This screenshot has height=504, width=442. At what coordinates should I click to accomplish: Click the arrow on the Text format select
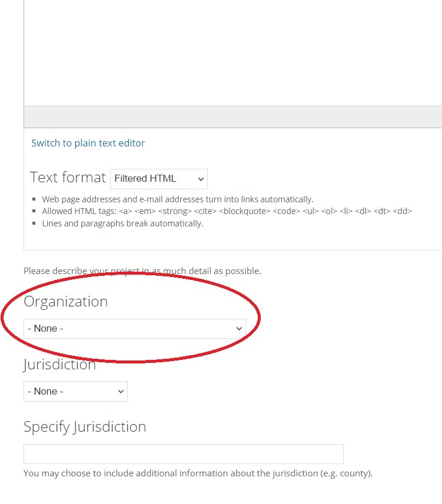coord(201,179)
